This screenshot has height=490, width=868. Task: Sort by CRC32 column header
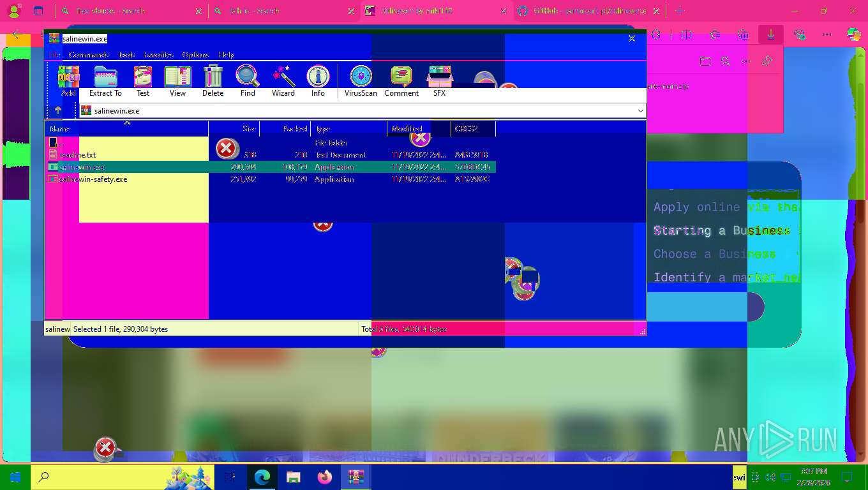474,129
